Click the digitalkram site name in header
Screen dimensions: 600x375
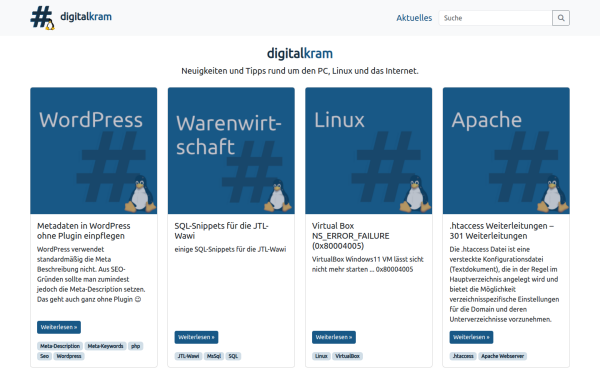[86, 17]
